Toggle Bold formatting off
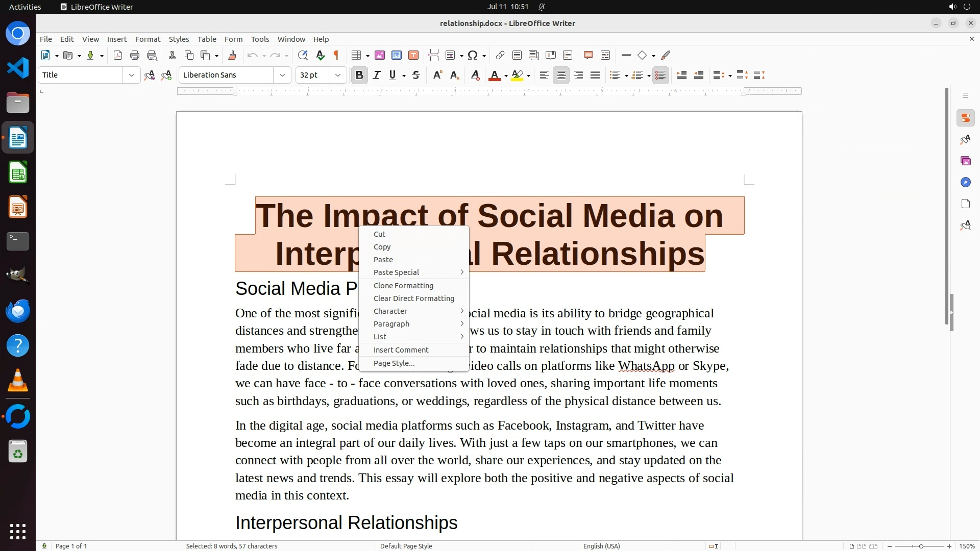This screenshot has height=551, width=980. [x=359, y=76]
